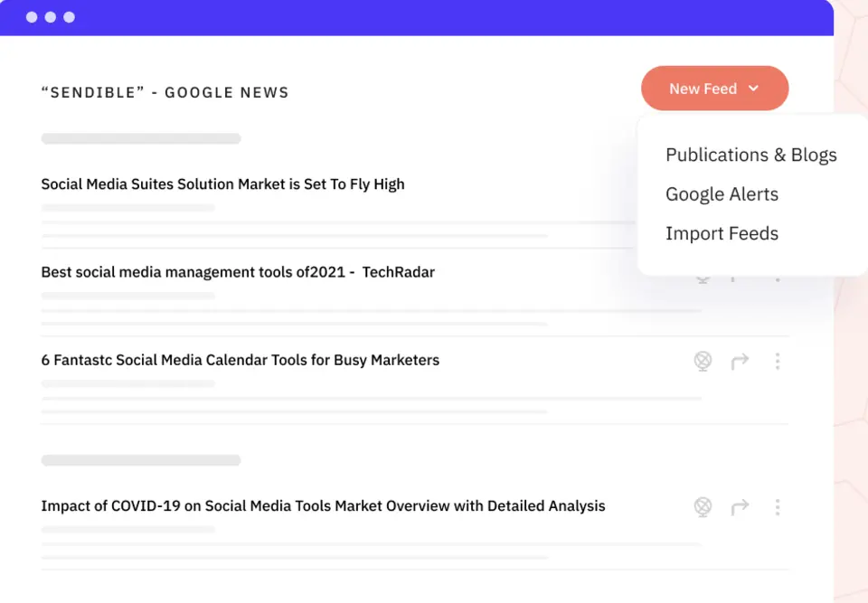Share the COVID-19 Social Media Tools article
The image size is (868, 603).
(741, 507)
